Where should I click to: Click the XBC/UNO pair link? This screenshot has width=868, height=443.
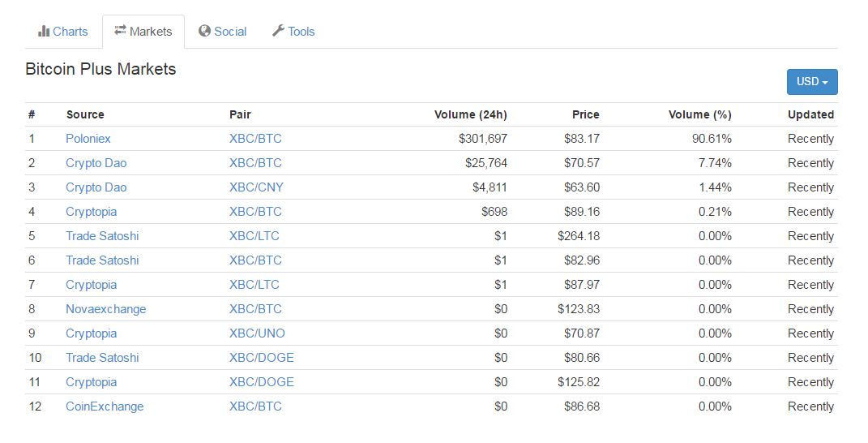tap(258, 333)
